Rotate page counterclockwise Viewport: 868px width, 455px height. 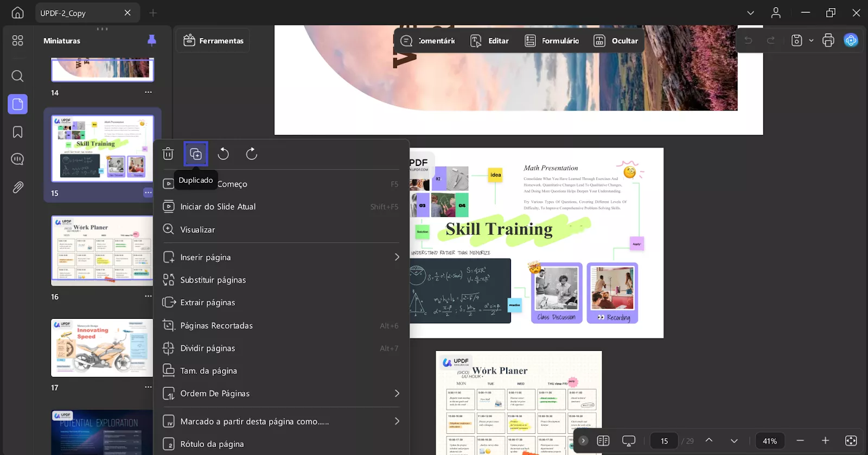coord(223,154)
